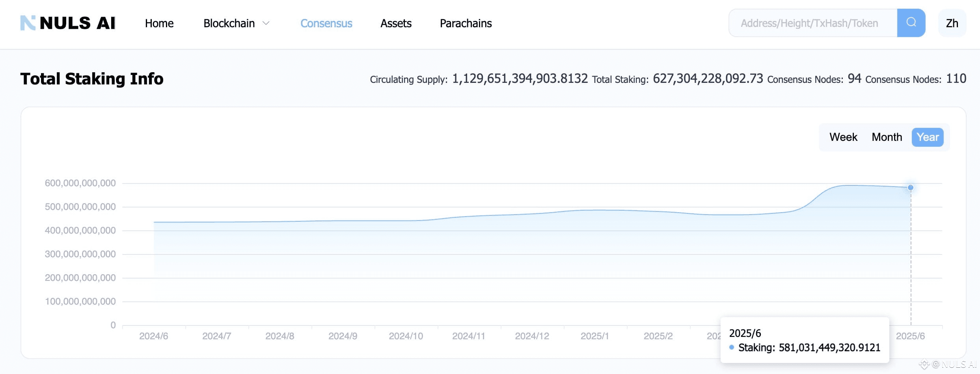This screenshot has height=374, width=980.
Task: Click the 2025/6 data point marker
Action: point(911,187)
